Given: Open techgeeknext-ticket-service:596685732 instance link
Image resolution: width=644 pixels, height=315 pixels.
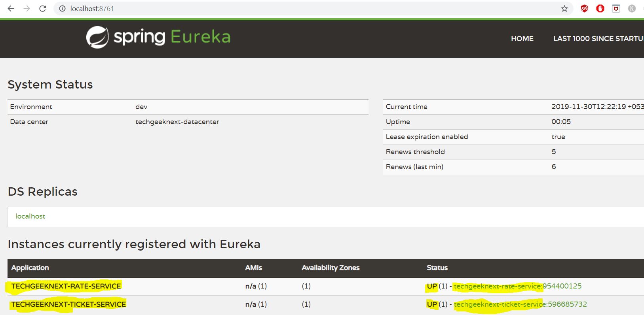Looking at the screenshot, I should (x=520, y=304).
